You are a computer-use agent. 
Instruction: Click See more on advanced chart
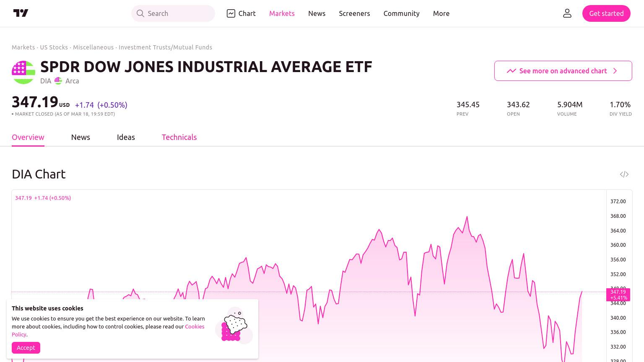pyautogui.click(x=563, y=71)
